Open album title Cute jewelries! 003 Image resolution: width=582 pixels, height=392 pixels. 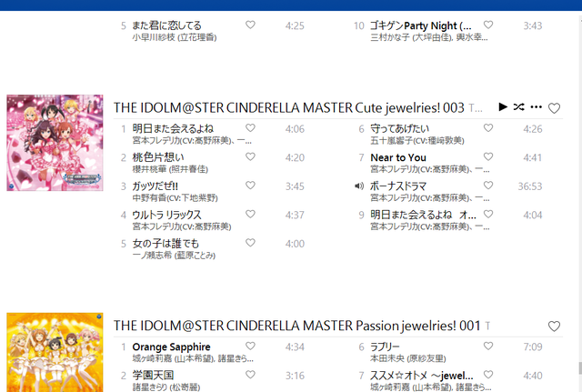coord(289,107)
